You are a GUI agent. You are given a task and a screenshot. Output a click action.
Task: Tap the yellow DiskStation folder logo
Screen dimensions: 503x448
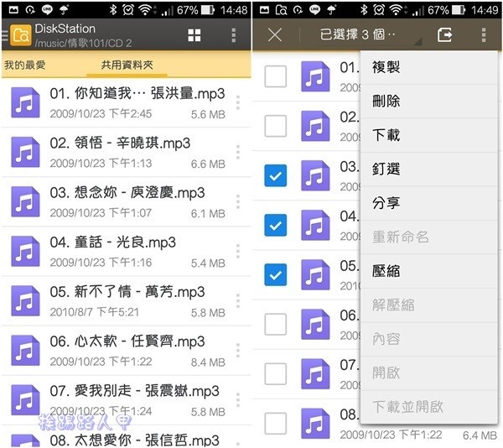click(x=21, y=35)
